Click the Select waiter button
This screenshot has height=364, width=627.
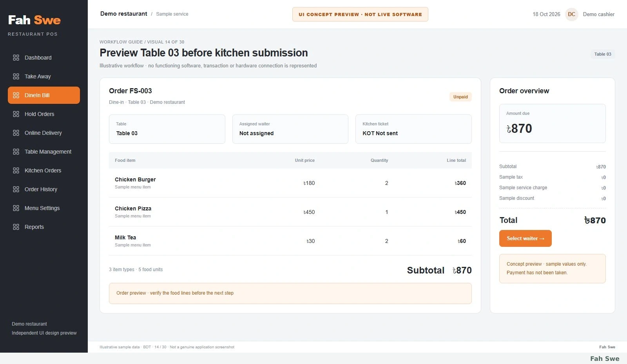[525, 238]
